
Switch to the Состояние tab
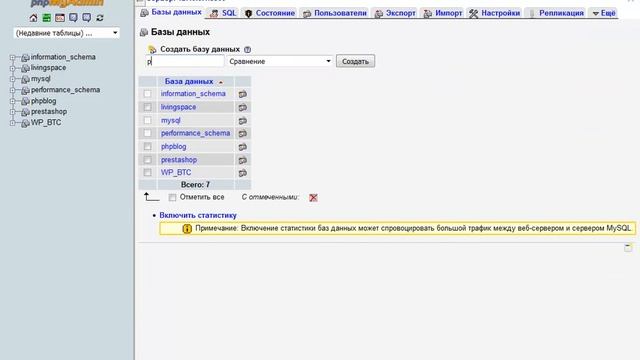pos(270,13)
